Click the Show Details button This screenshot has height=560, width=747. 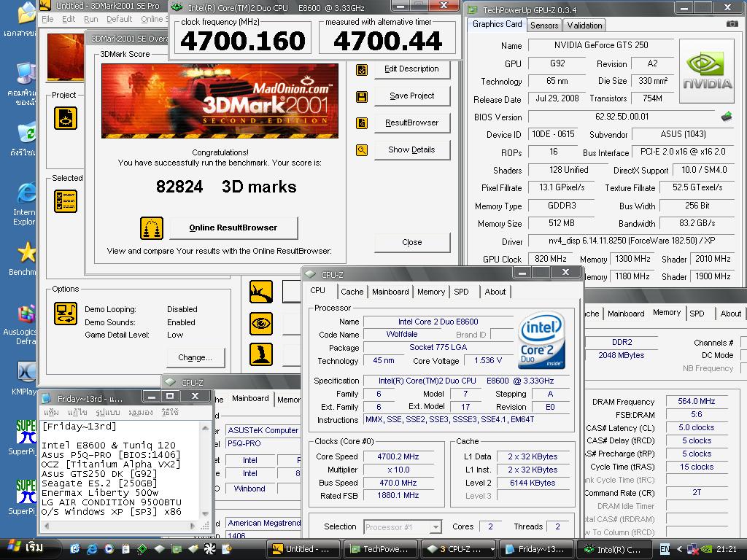[411, 150]
